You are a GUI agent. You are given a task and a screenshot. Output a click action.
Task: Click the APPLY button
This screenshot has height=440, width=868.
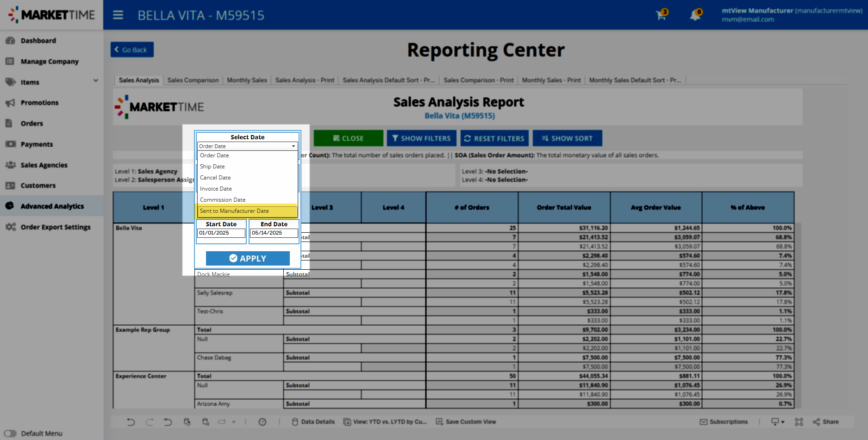click(x=248, y=258)
